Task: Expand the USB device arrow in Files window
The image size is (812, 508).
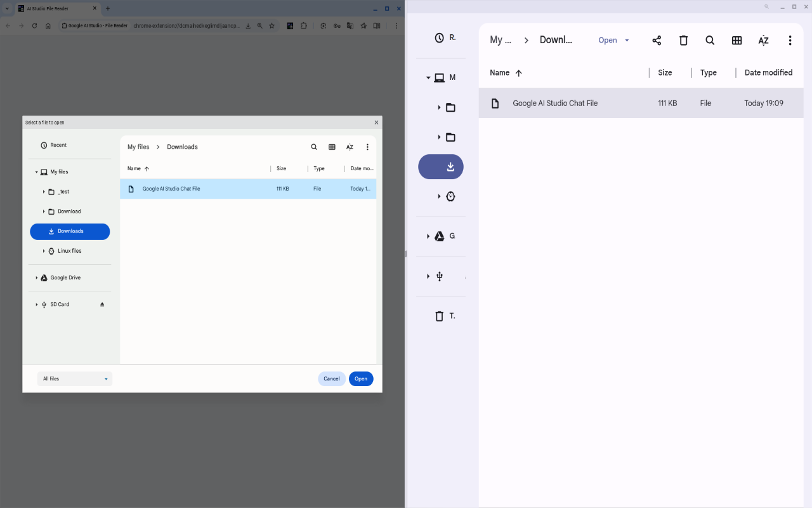Action: pos(428,276)
